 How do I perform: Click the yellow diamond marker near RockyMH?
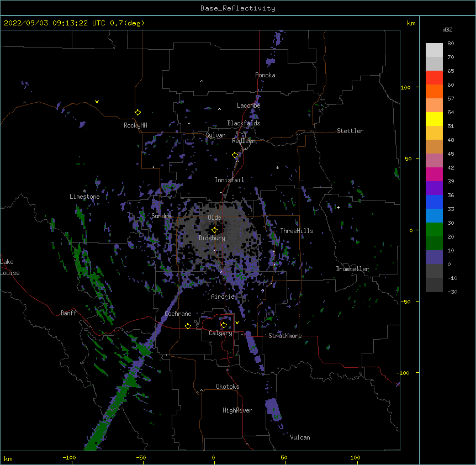tap(138, 113)
